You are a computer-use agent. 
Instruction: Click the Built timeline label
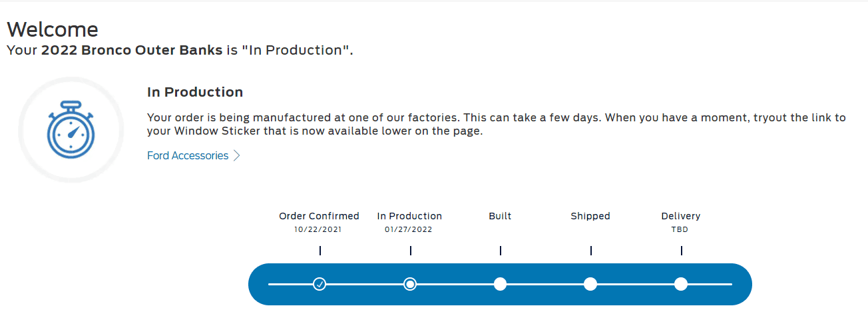tap(500, 216)
